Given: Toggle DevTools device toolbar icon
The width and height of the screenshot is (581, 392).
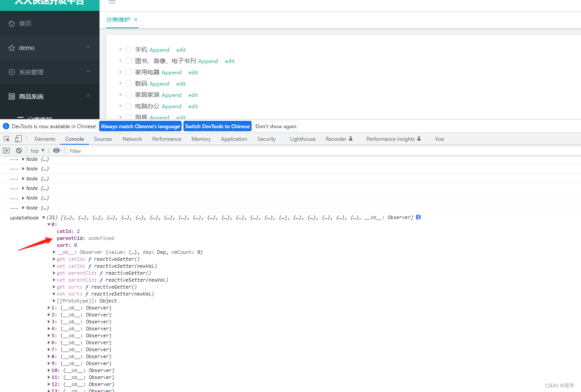Looking at the screenshot, I should (x=18, y=139).
